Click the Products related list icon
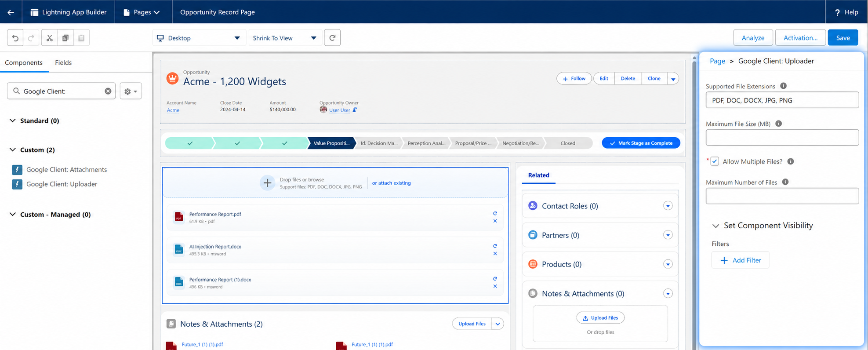Image resolution: width=868 pixels, height=350 pixels. pyautogui.click(x=533, y=264)
